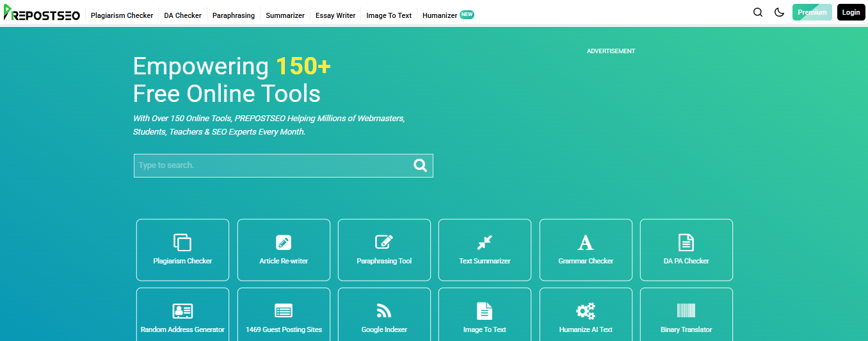Click the 'Free Online Tools' headline text
Screen dimensions: 868x341
227,94
